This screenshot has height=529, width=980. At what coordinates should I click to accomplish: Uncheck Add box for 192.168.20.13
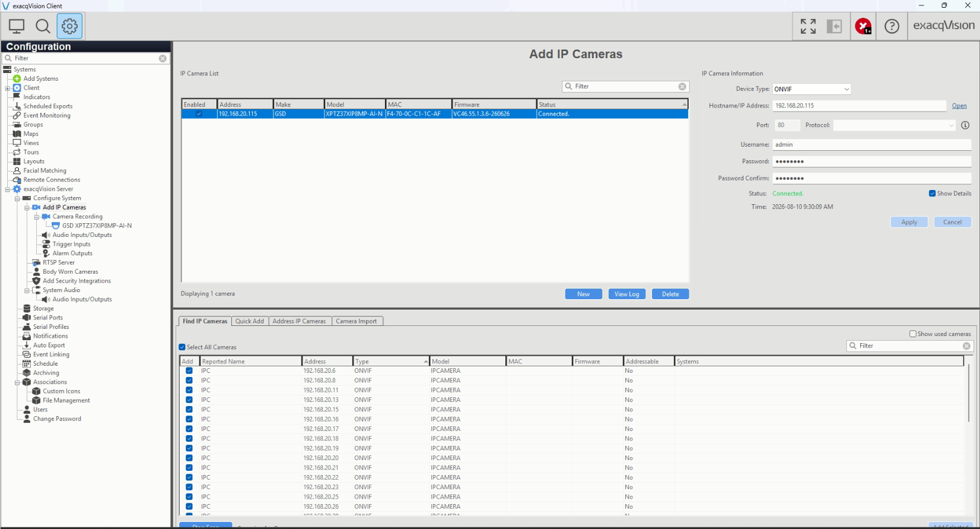click(x=189, y=400)
